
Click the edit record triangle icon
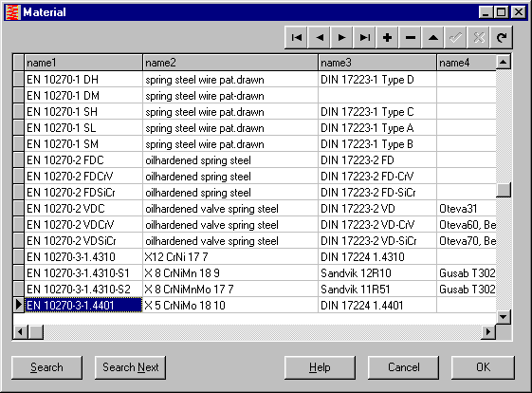(433, 37)
